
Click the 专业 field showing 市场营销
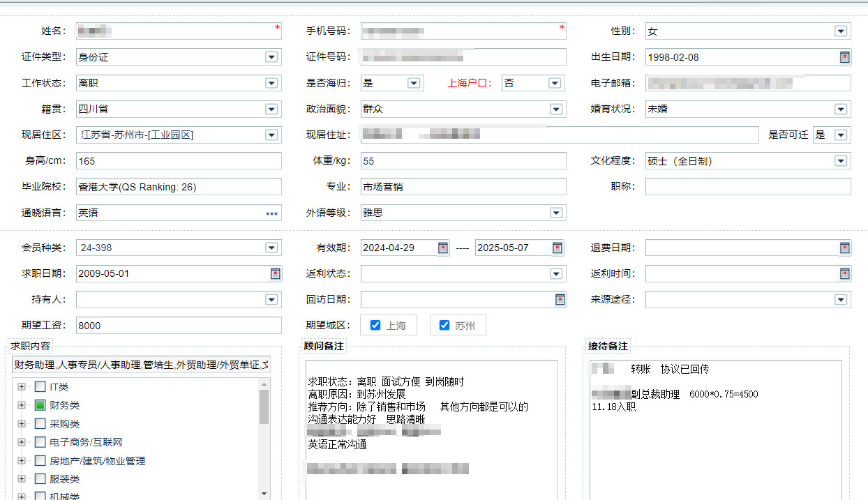[x=463, y=187]
